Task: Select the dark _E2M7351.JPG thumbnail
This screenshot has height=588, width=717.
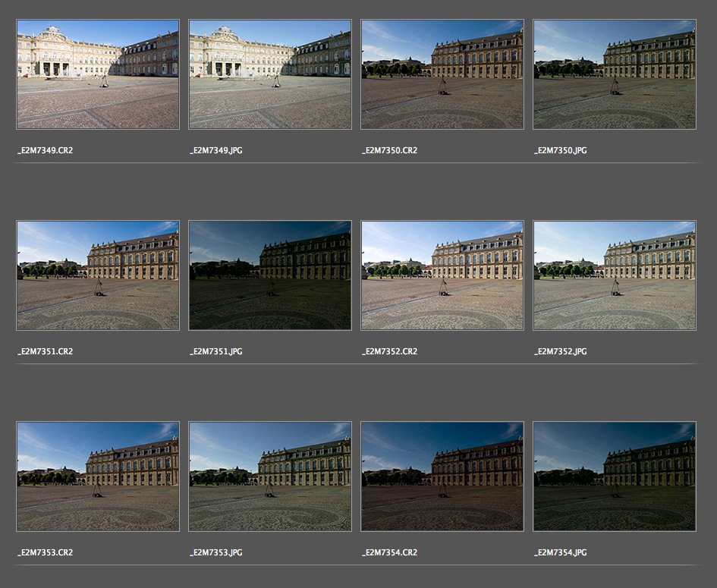Action: [270, 275]
